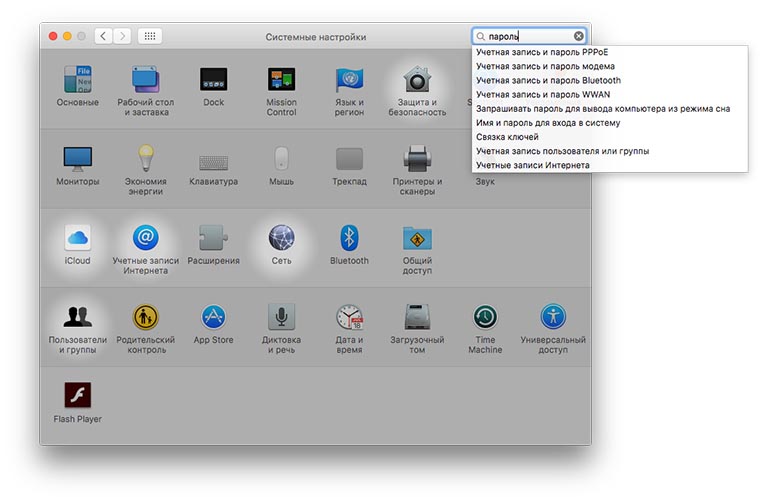The height and width of the screenshot is (502, 760).
Task: Select Имя и пароль для входа
Action: click(x=610, y=123)
